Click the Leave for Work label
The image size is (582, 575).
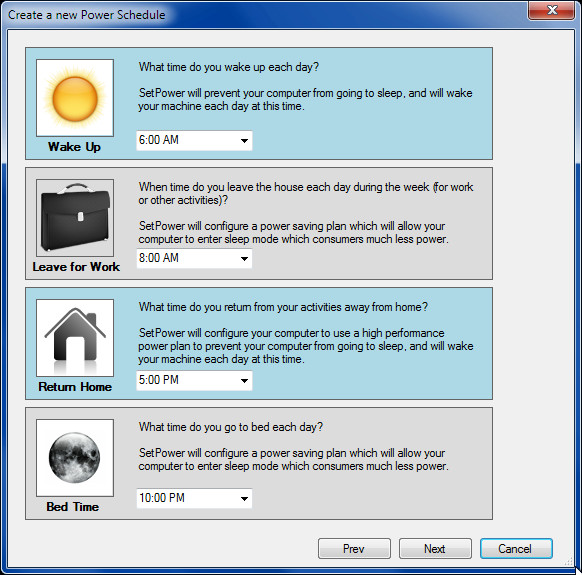click(76, 267)
